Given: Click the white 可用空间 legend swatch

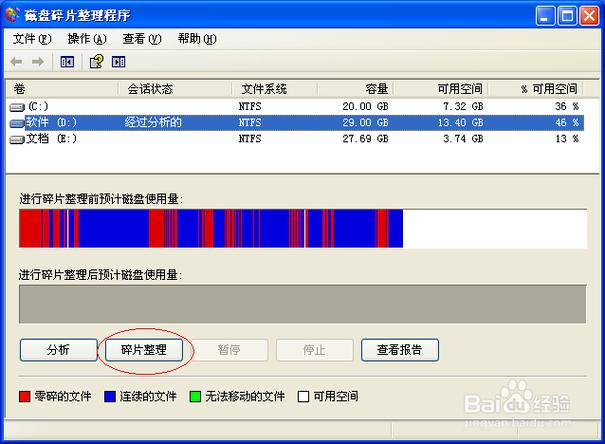Looking at the screenshot, I should [x=304, y=397].
